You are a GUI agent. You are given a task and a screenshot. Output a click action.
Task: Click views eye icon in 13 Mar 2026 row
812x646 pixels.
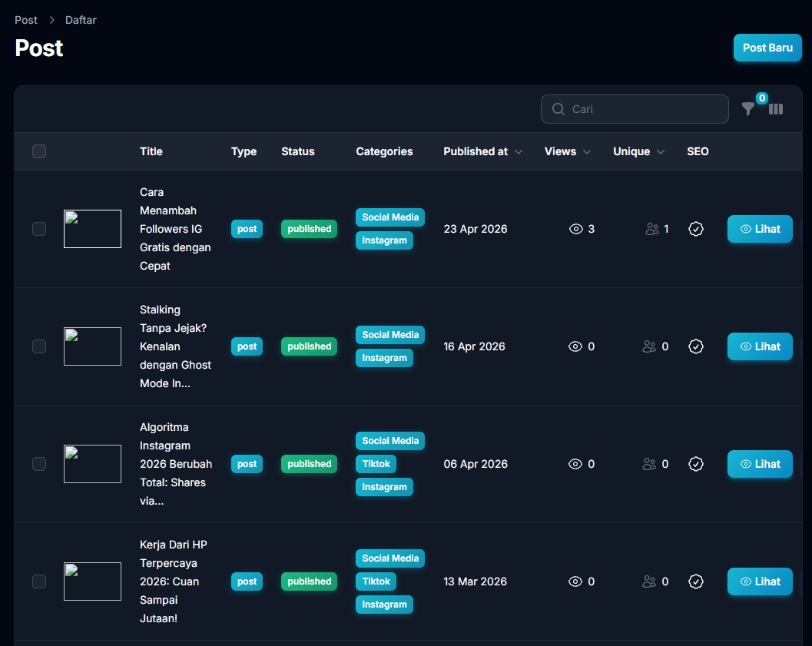pos(575,581)
